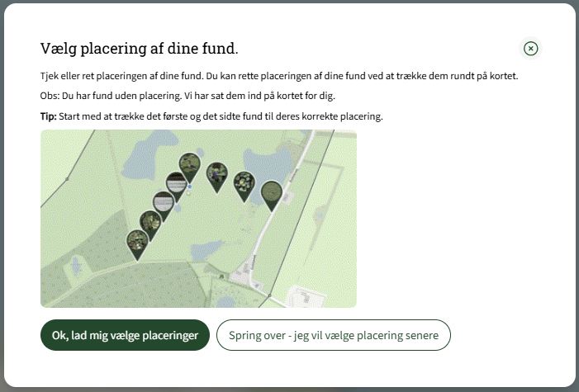The width and height of the screenshot is (579, 392).
Task: Click the lake near the road at upper right
Action: coord(267,163)
